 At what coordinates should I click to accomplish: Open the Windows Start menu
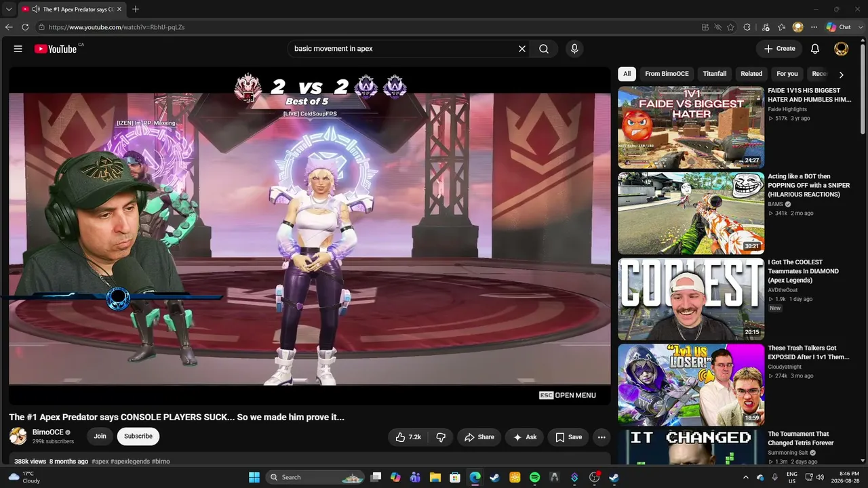(x=254, y=477)
